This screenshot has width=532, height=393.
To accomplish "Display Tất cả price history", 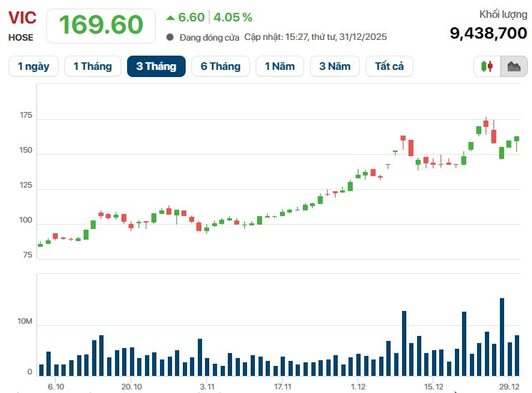I will (x=389, y=66).
